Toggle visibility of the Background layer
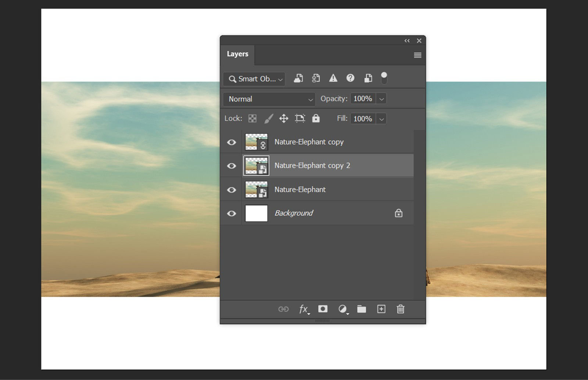Viewport: 588px width, 380px height. 231,213
